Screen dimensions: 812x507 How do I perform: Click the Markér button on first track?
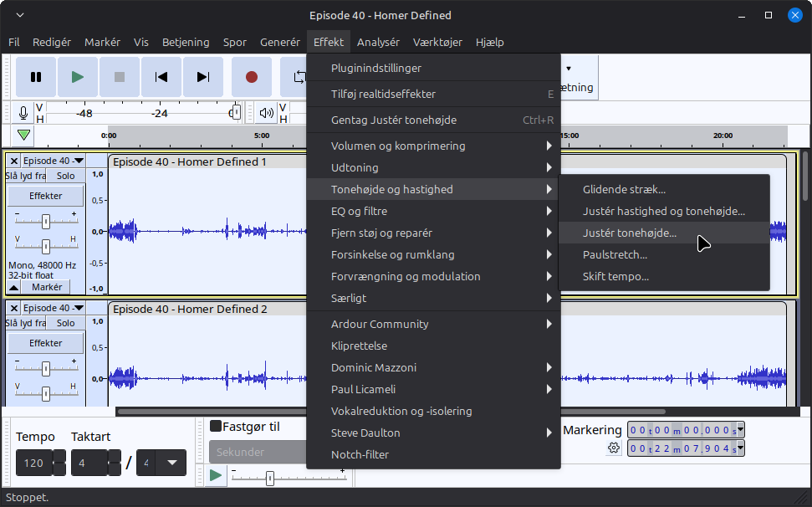(x=47, y=287)
